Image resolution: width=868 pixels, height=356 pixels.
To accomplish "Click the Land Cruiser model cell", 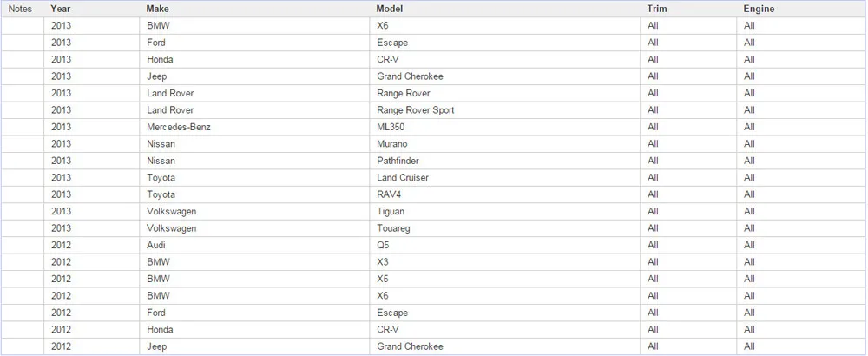I will 505,178.
